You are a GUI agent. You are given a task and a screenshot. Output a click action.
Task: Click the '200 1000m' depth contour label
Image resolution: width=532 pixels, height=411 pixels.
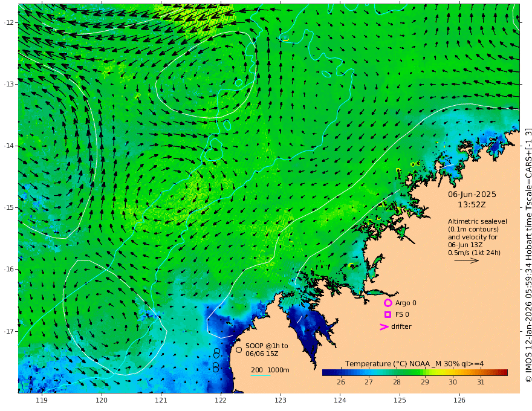270,370
